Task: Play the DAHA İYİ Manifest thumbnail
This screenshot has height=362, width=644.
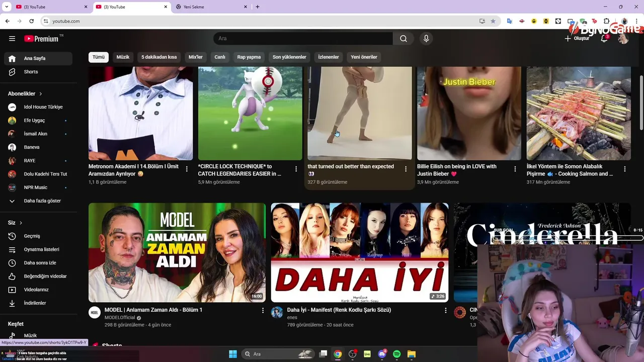Action: pos(360,252)
